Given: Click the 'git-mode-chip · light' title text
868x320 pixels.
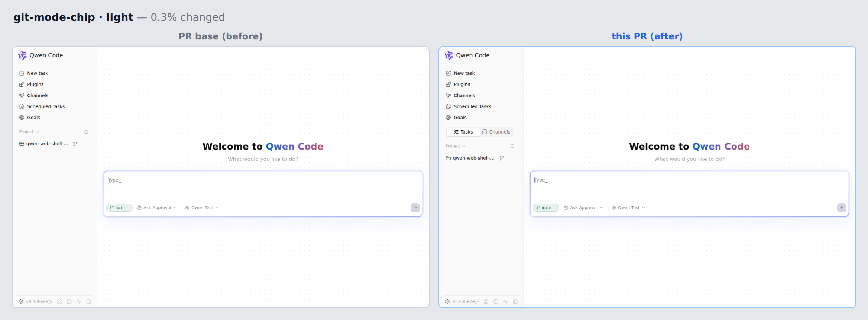Looking at the screenshot, I should click(73, 17).
